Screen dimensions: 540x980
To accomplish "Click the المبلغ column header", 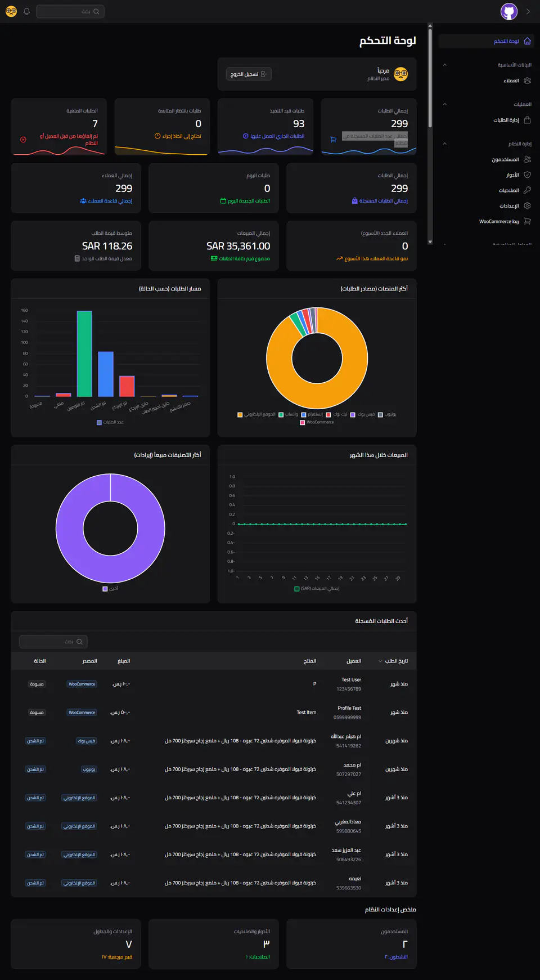I will (x=124, y=661).
